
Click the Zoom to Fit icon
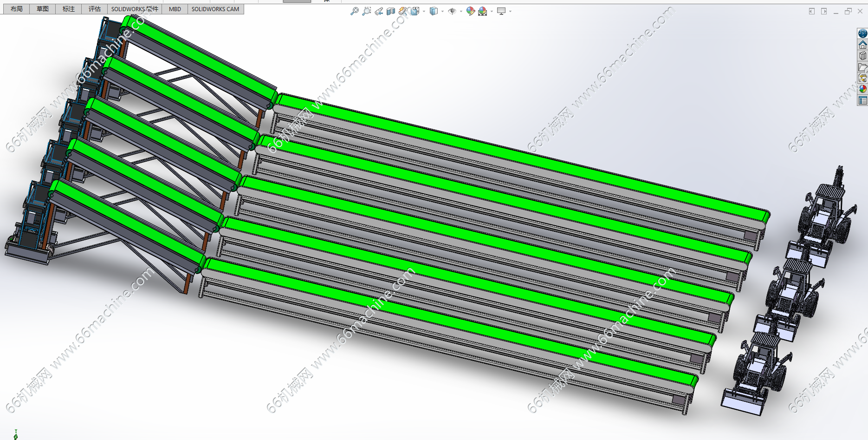tap(354, 11)
